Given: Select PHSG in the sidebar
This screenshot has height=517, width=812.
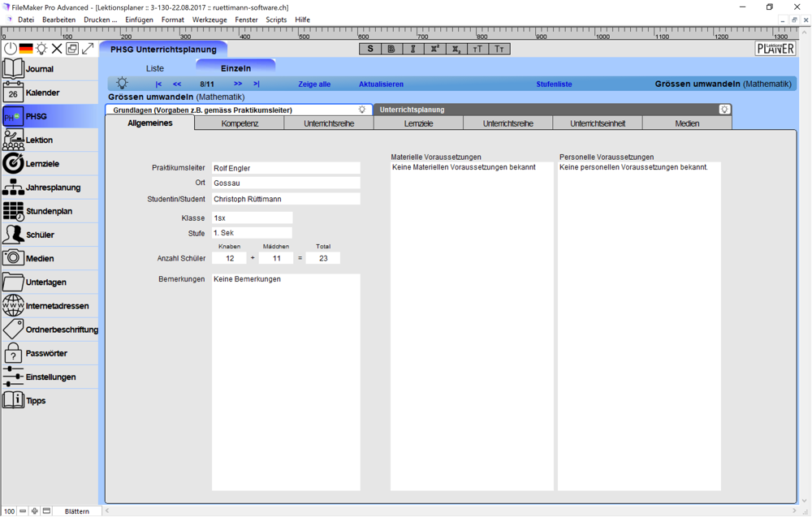Looking at the screenshot, I should (x=50, y=116).
